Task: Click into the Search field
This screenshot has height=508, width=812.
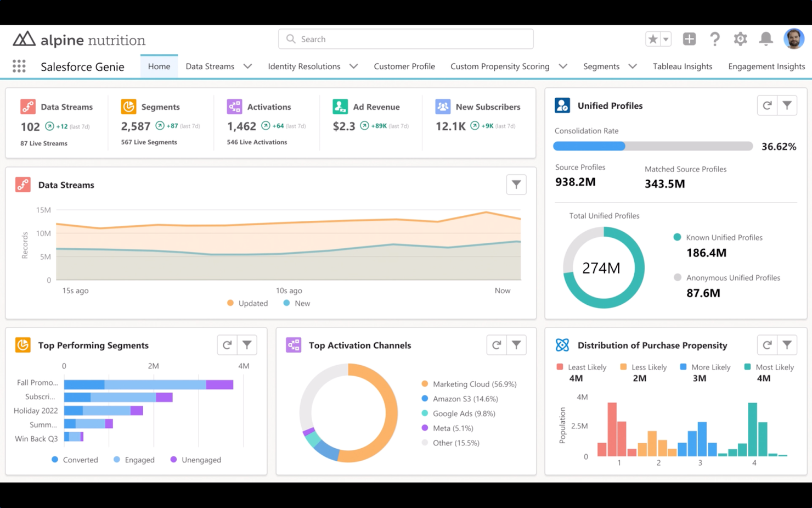Action: click(x=406, y=39)
